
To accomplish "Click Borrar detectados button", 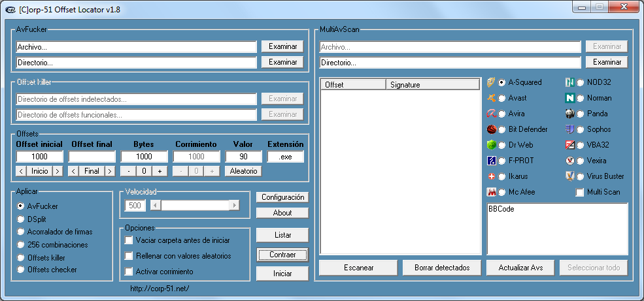I will (x=442, y=268).
